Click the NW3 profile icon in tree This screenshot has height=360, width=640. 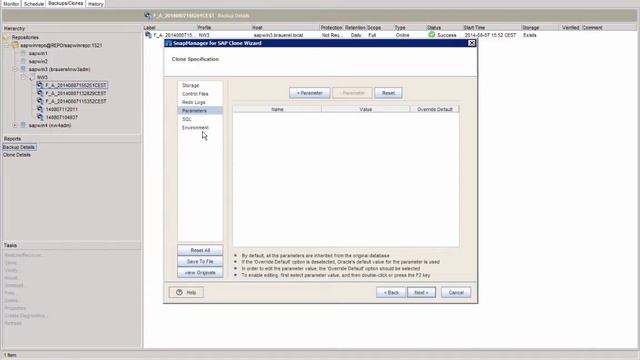coord(32,77)
